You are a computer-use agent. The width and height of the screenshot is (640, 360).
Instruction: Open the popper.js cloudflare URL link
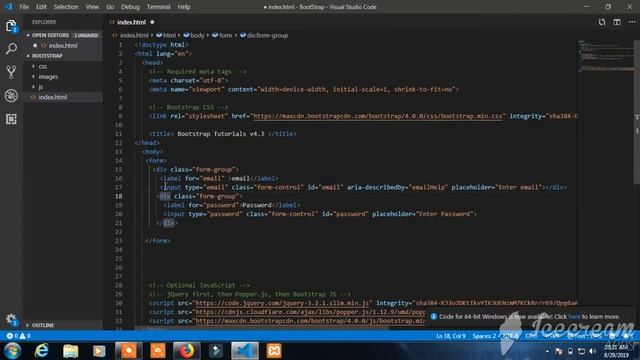[310, 312]
